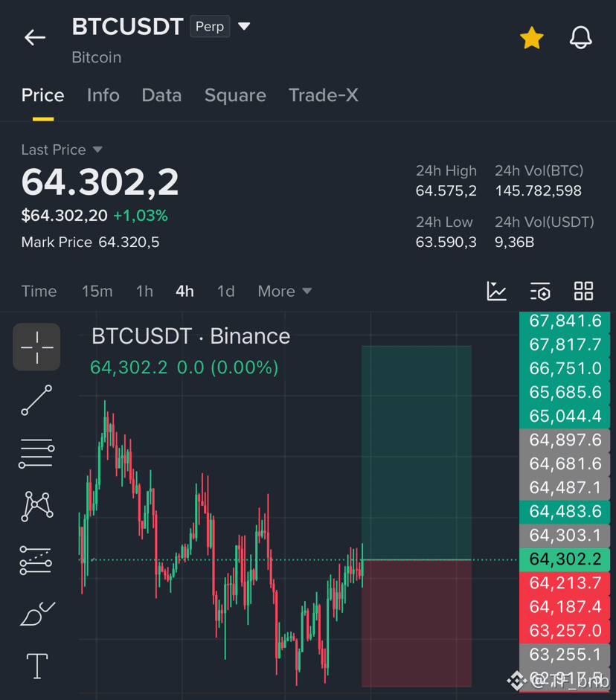616x700 pixels.
Task: Click the 24h Vol(BTC) value 145.782,598
Action: (539, 191)
